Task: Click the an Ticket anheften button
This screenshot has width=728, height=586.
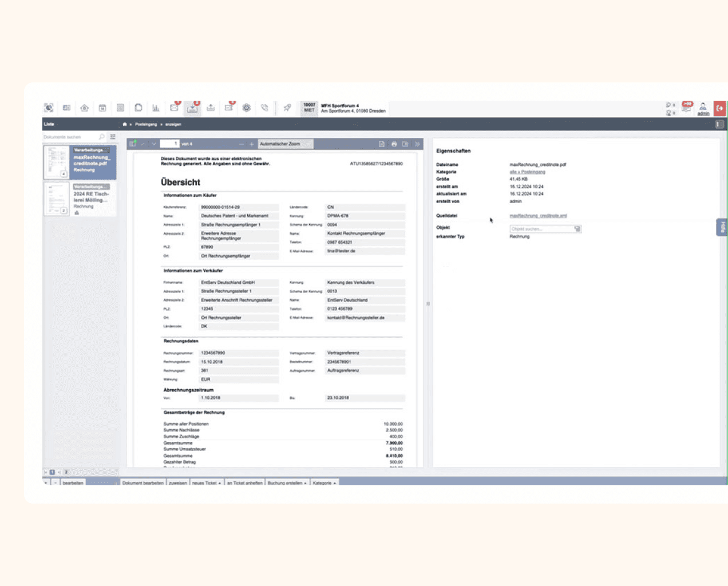Action: pos(244,483)
